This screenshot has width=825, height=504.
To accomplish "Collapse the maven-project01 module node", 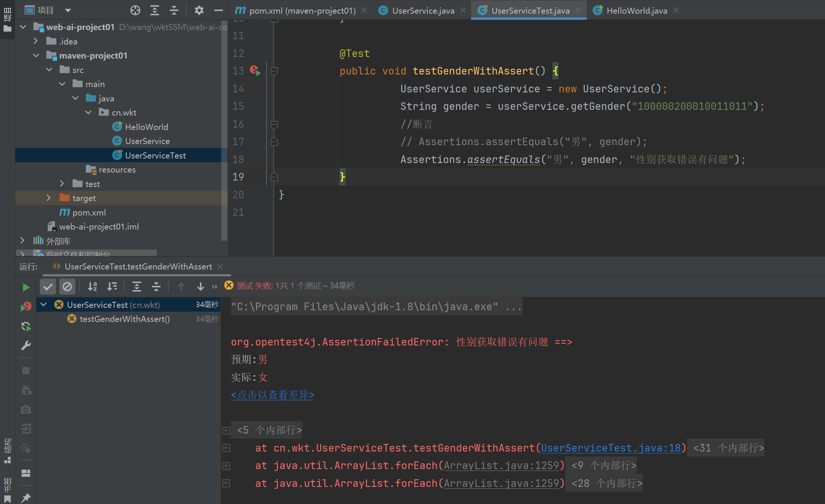I will (36, 55).
